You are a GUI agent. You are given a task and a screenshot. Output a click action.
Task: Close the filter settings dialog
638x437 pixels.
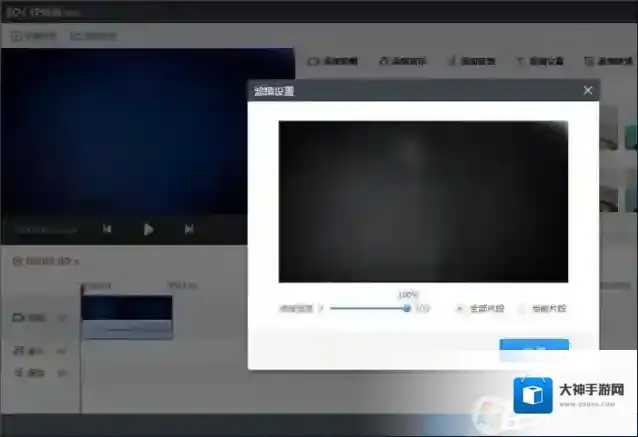coord(588,91)
